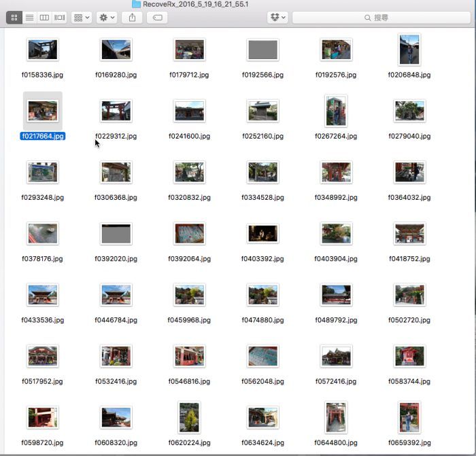This screenshot has width=476, height=456.
Task: Select the dark thumbnail f0403392.jpg
Action: (263, 233)
